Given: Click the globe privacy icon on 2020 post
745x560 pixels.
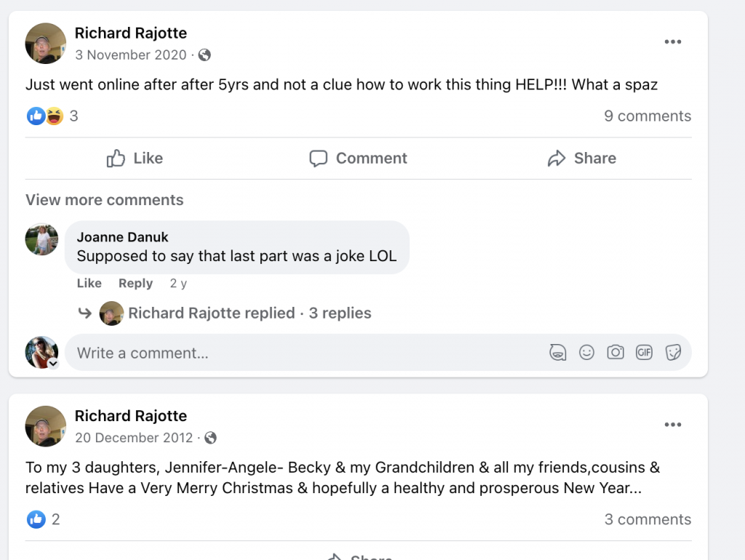Looking at the screenshot, I should point(205,55).
